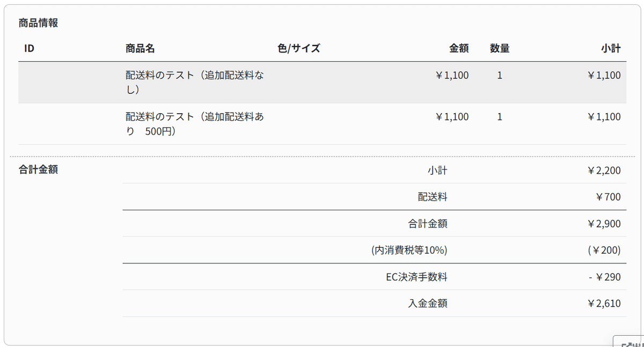Select the 追加配送料あり 500円 product name
644x347 pixels.
195,124
